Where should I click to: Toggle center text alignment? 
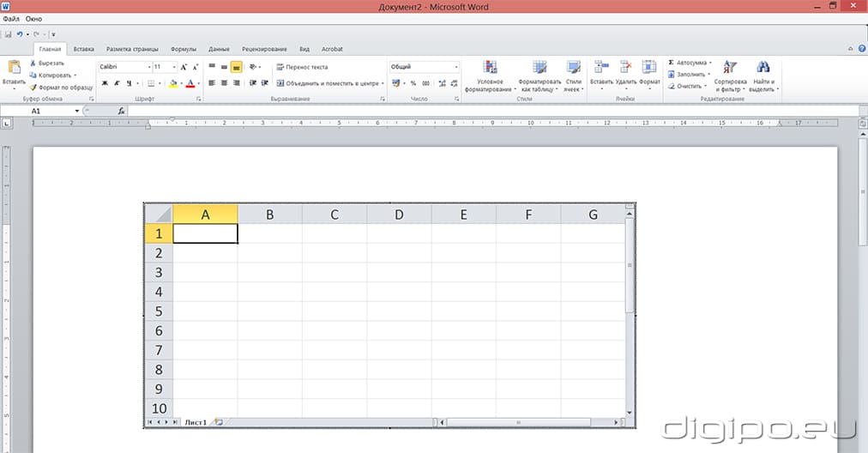click(x=224, y=83)
